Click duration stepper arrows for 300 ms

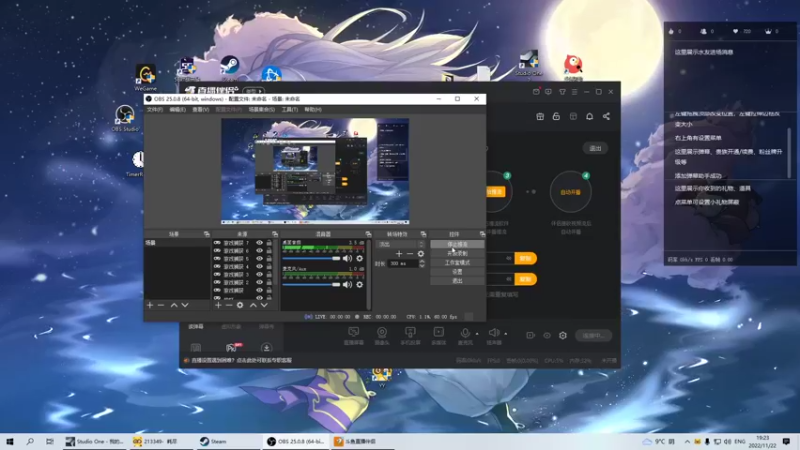tap(422, 263)
